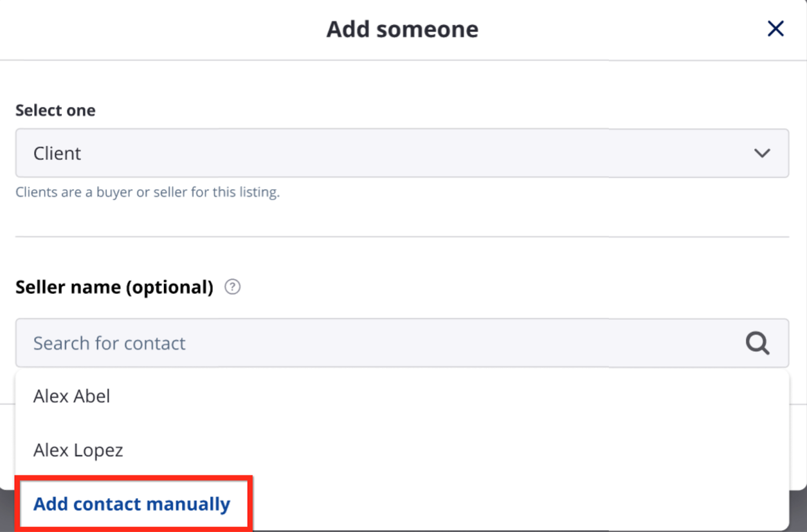Open the Select one role dropdown
Screen dimensions: 807x532
(x=401, y=153)
